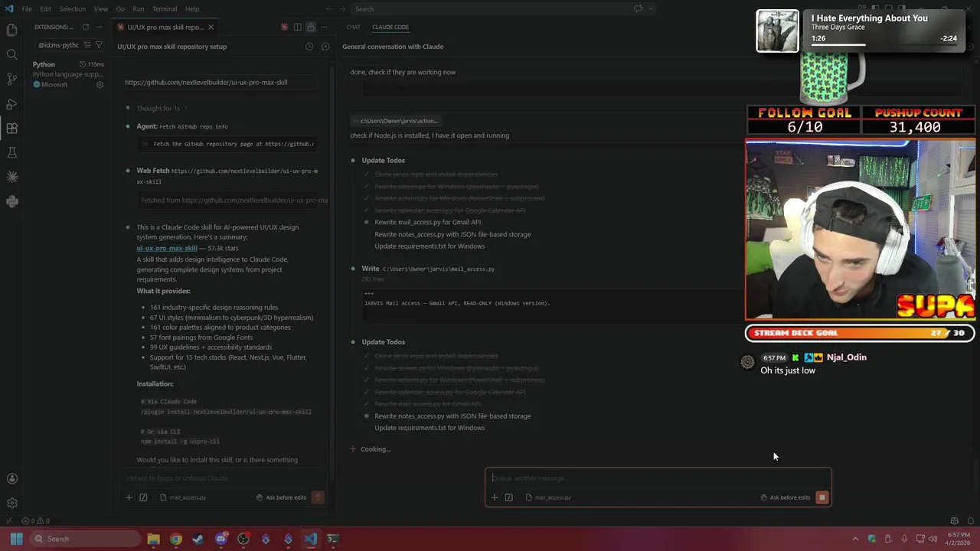Open the Windows Start menu
The height and width of the screenshot is (551, 980).
click(16, 539)
